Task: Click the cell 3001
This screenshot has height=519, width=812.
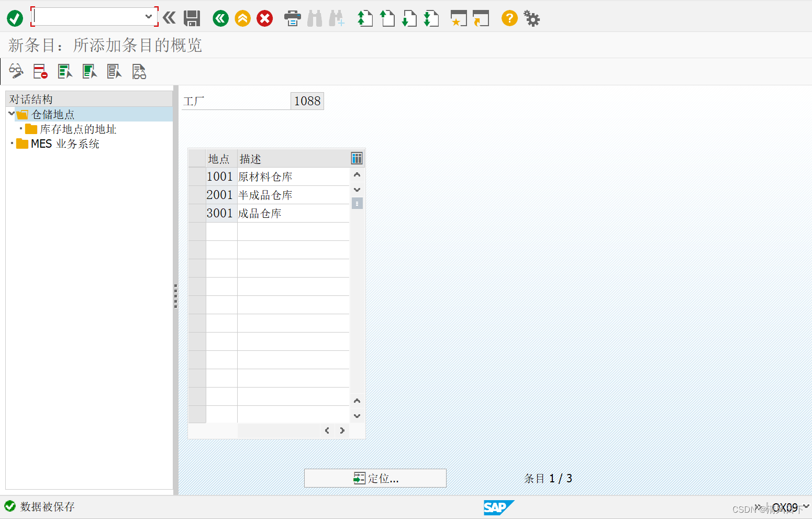Action: tap(221, 213)
